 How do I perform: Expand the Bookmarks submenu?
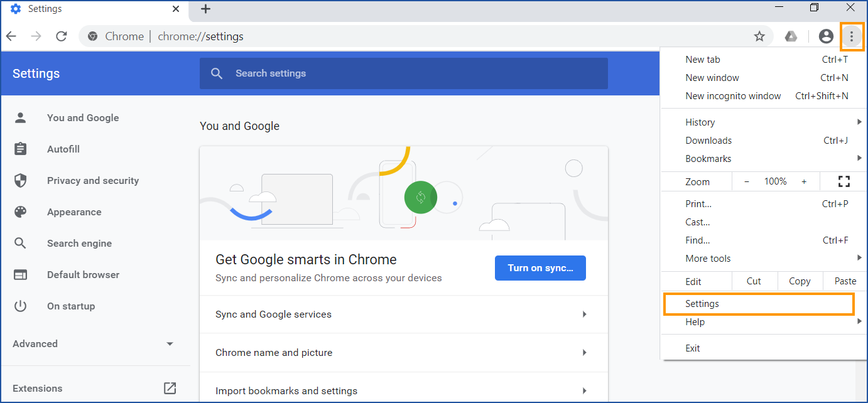pyautogui.click(x=708, y=158)
